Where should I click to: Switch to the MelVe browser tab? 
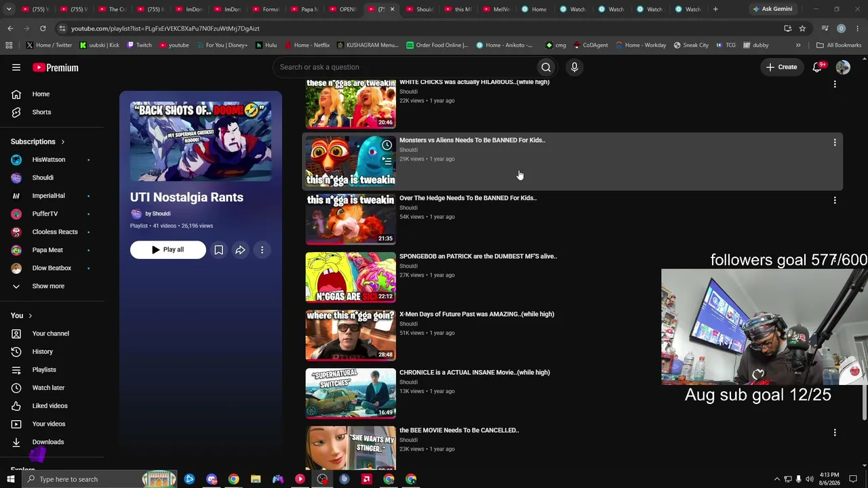click(x=495, y=9)
